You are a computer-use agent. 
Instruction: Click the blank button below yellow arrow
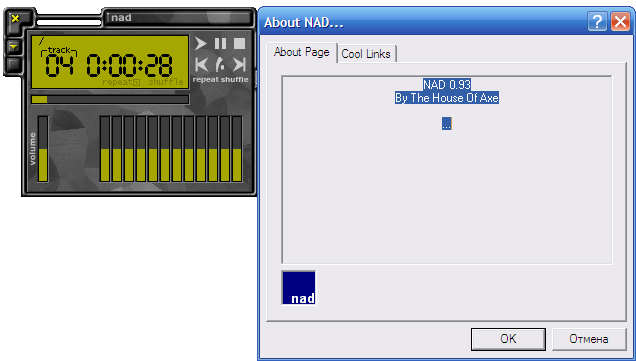[x=14, y=64]
